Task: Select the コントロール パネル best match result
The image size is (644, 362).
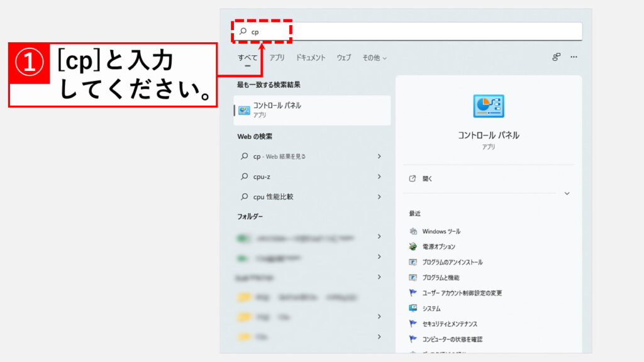Action: (312, 110)
